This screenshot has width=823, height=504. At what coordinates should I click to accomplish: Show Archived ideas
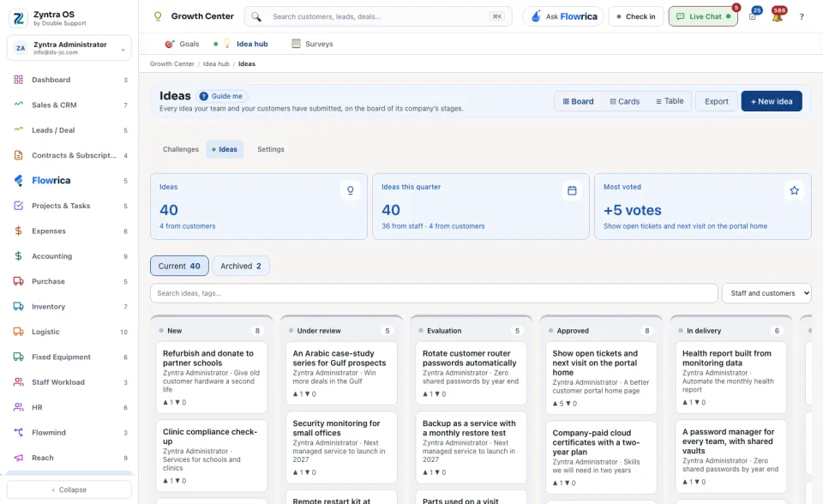(x=241, y=267)
